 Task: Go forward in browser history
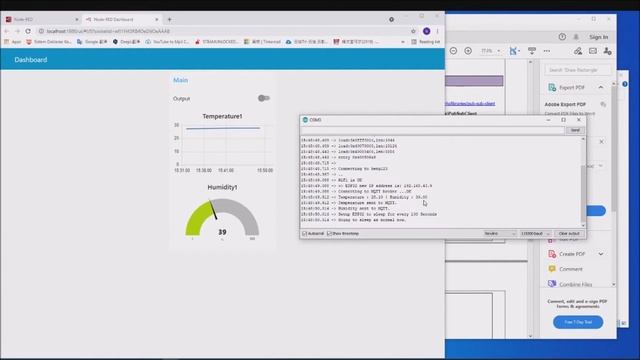17,31
